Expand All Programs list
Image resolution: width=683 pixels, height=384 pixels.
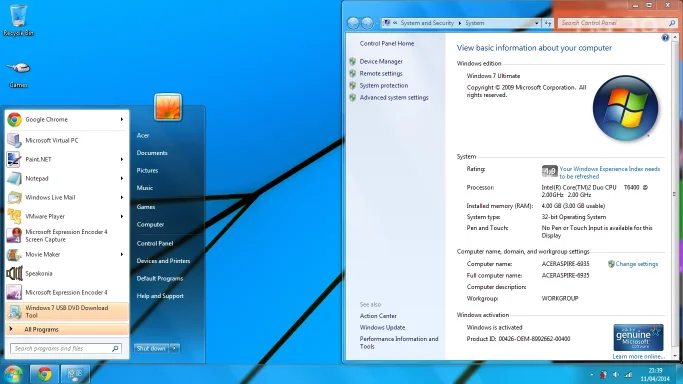67,330
